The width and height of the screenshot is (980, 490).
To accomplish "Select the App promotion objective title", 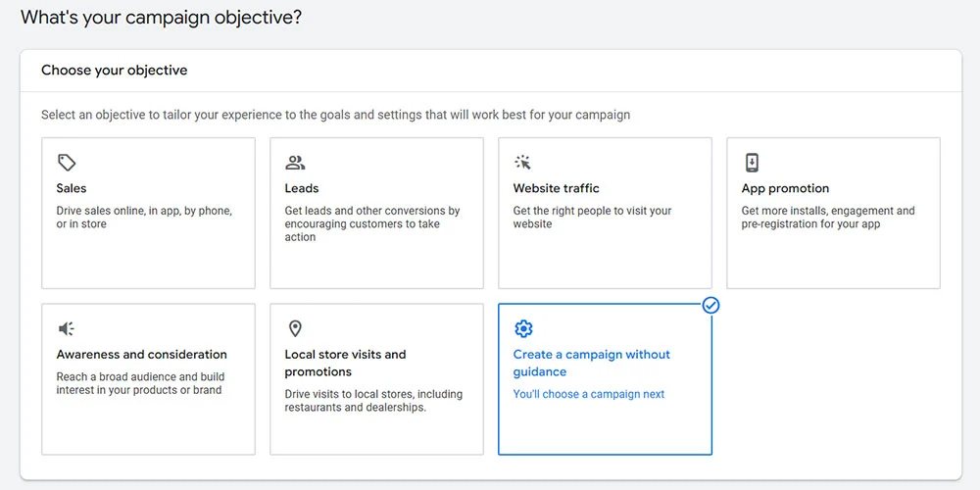I will tap(785, 188).
